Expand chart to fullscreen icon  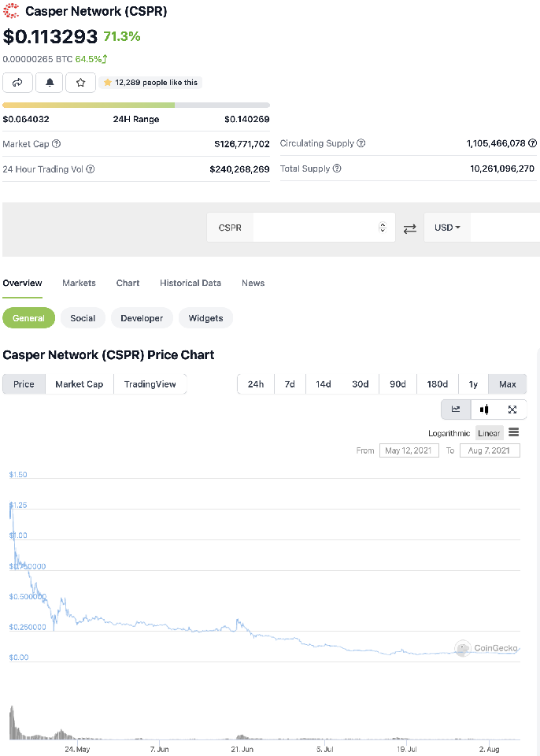tap(512, 409)
